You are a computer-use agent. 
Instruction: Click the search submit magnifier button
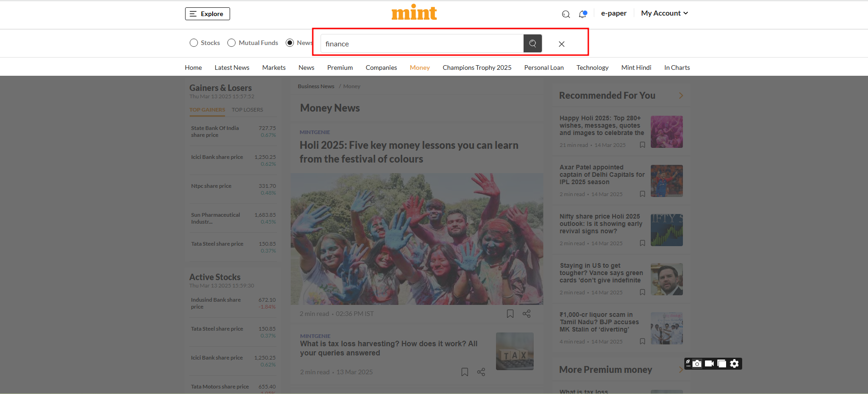click(x=532, y=44)
